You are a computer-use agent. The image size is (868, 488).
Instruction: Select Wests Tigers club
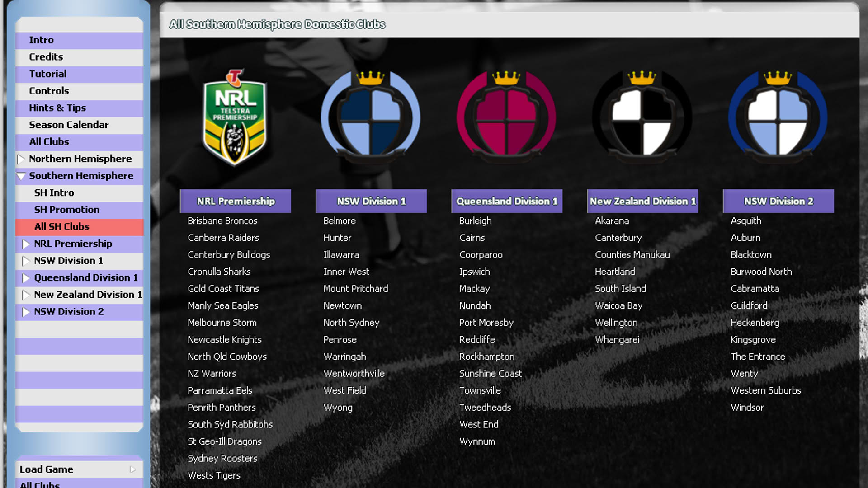(214, 475)
